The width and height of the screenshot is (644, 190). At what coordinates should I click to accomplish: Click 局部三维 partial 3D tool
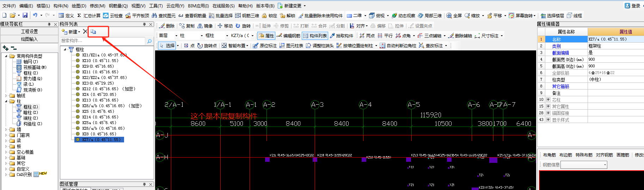430,16
